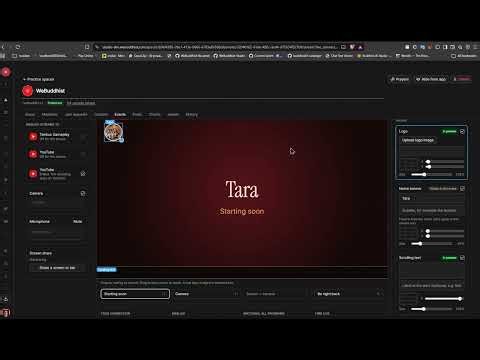Click the red button at top right
480x360 pixels.
point(462,79)
